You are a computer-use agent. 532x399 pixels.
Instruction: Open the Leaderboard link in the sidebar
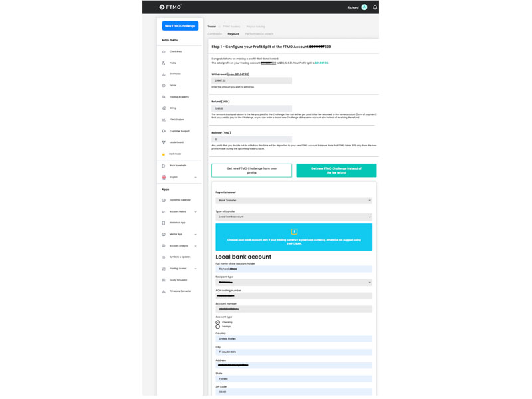176,142
